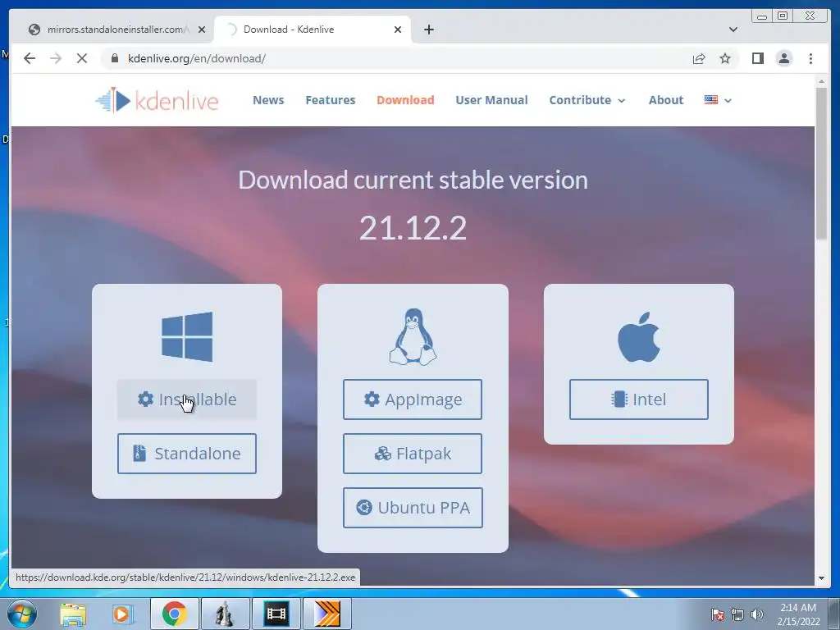Open the User Manual link
840x630 pixels.
click(x=491, y=100)
